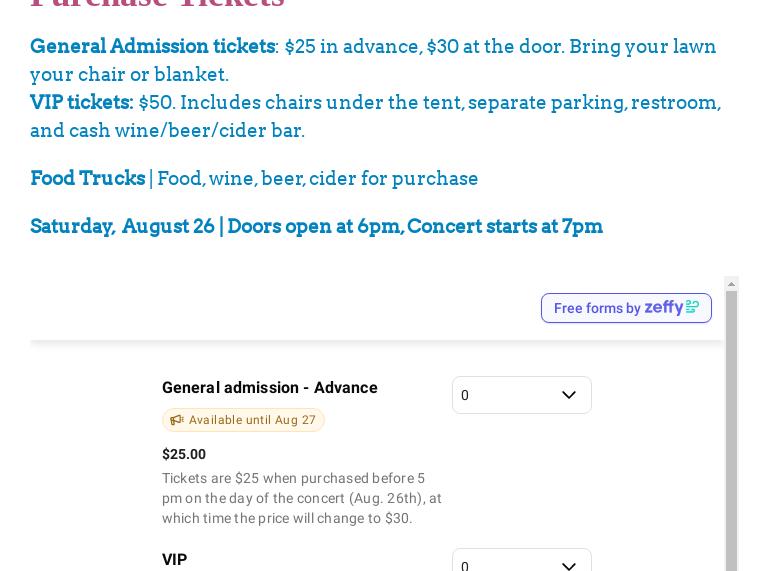The width and height of the screenshot is (770, 571).
Task: Click the $25.00 ticket price
Action: tap(184, 454)
